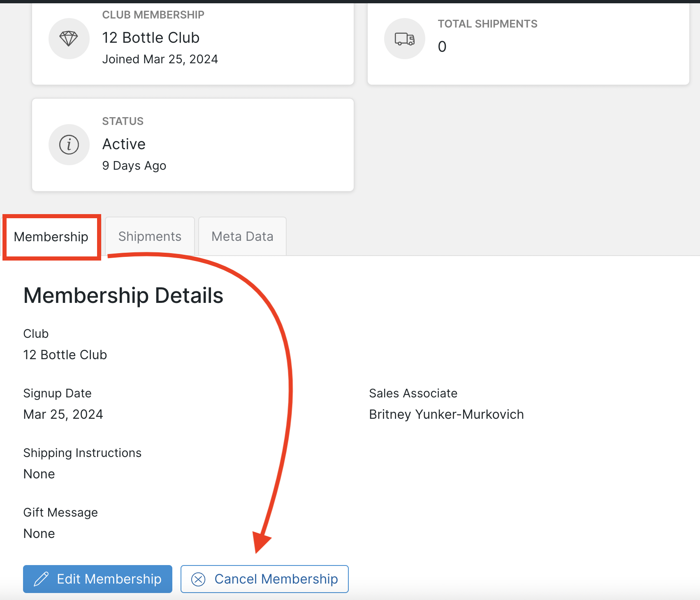
Task: Open the Meta Data tab
Action: pos(242,236)
